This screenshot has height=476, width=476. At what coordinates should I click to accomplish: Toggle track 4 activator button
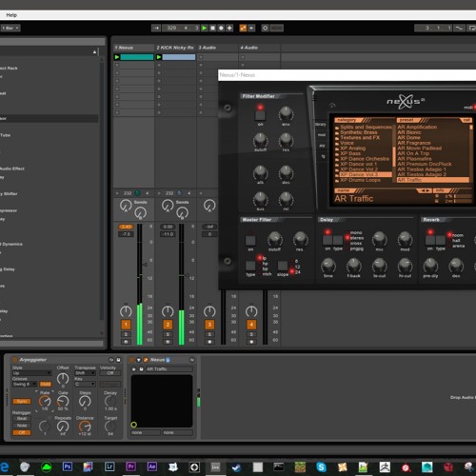click(251, 325)
